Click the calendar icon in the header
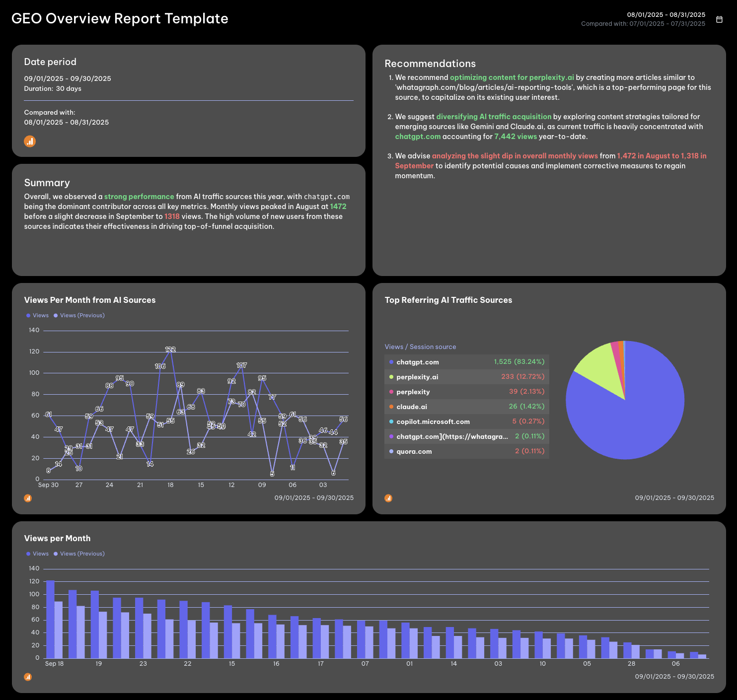The height and width of the screenshot is (700, 737). pyautogui.click(x=719, y=19)
